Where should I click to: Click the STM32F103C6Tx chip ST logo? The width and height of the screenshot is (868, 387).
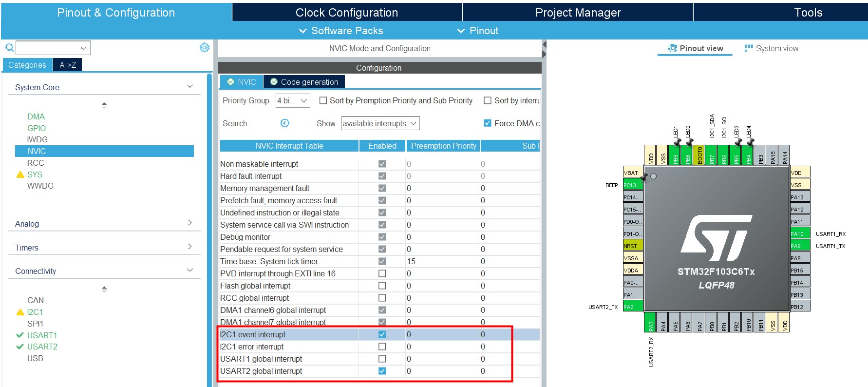point(716,238)
